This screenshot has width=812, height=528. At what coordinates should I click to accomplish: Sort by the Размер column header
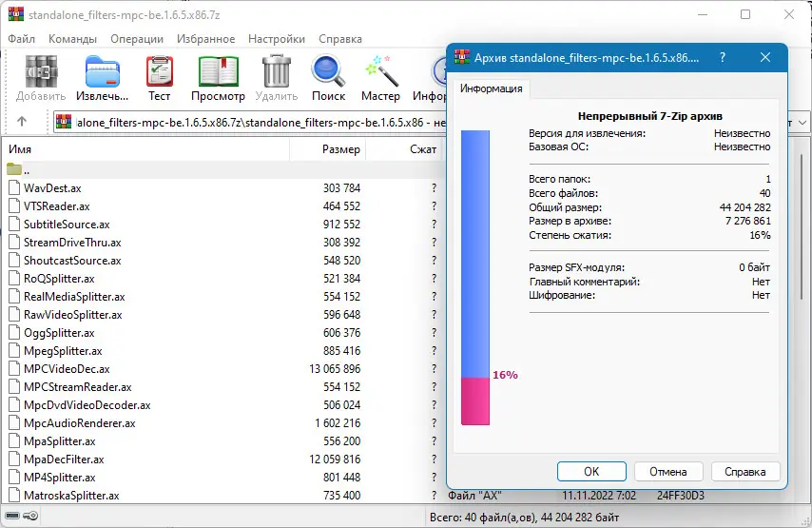tap(327, 149)
